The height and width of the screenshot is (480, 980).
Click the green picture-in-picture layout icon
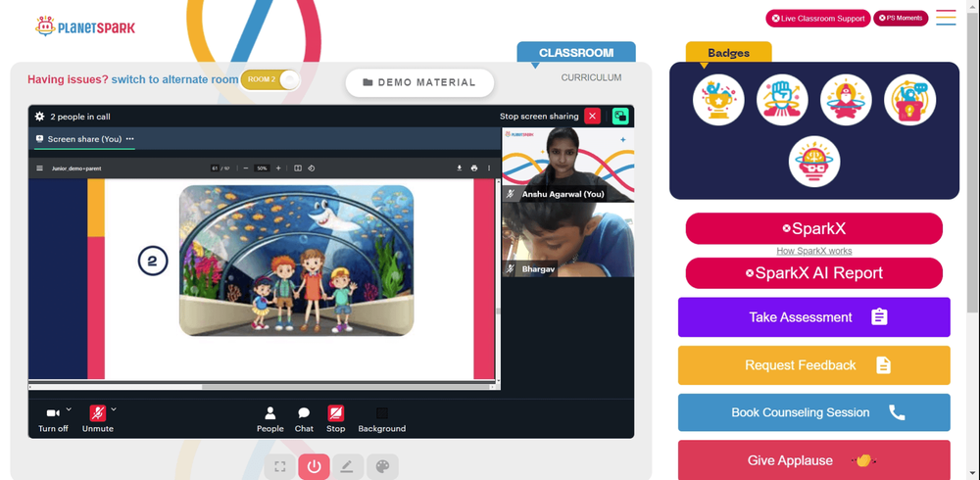[620, 117]
